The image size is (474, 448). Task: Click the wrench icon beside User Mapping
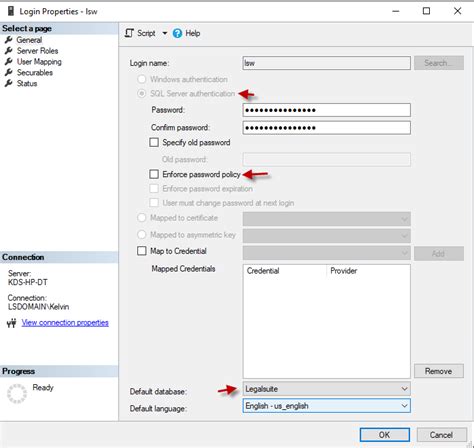point(9,62)
